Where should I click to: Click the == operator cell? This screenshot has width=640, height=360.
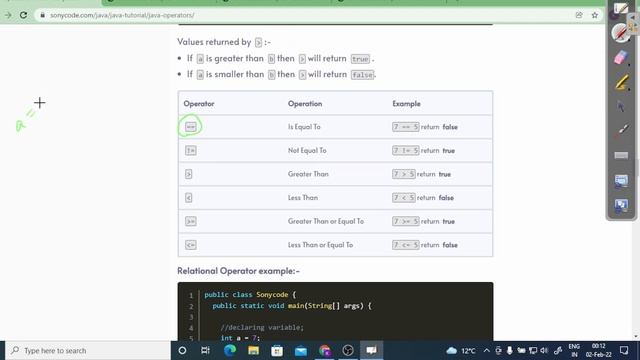[x=191, y=127]
